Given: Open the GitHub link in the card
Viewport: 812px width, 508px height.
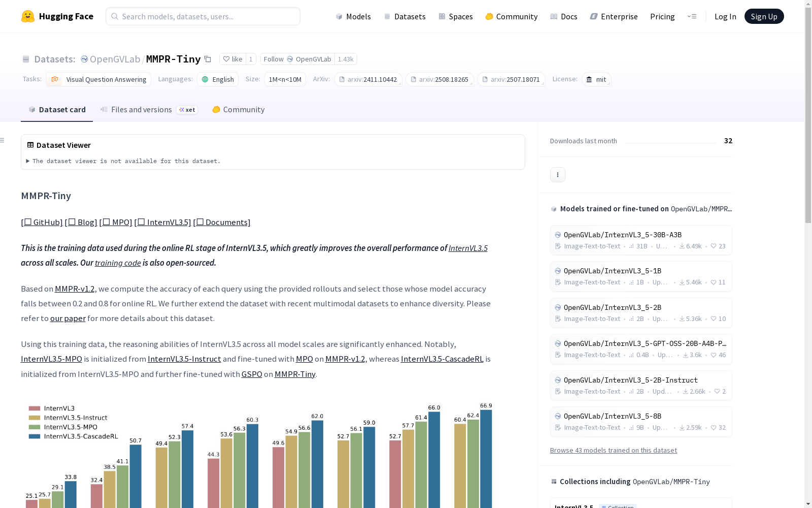Looking at the screenshot, I should click(42, 222).
